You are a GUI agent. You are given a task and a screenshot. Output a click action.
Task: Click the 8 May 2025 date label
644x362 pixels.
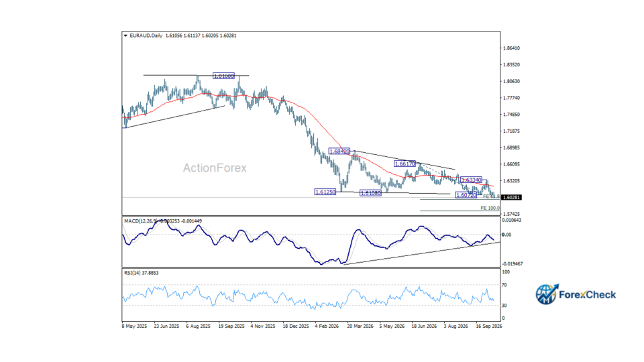click(134, 326)
